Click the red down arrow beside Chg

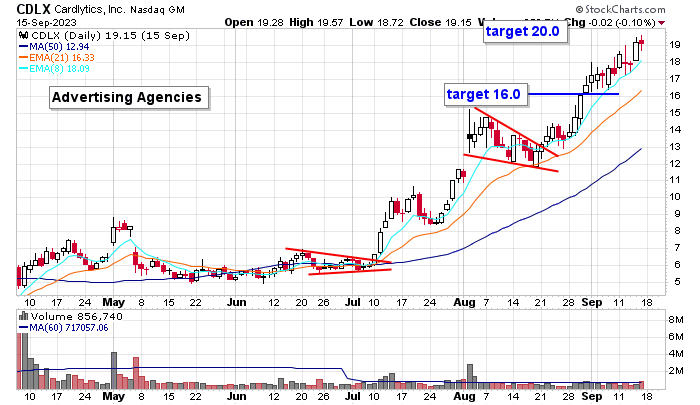pos(662,23)
